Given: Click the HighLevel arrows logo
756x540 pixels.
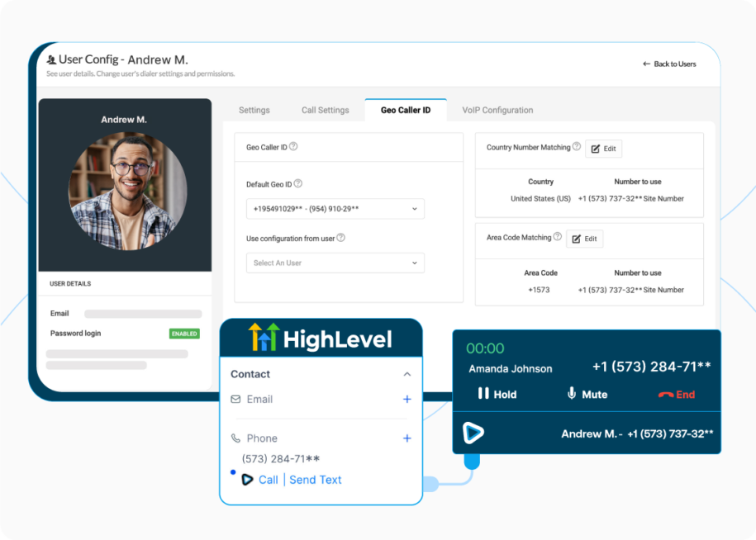Looking at the screenshot, I should tap(264, 337).
